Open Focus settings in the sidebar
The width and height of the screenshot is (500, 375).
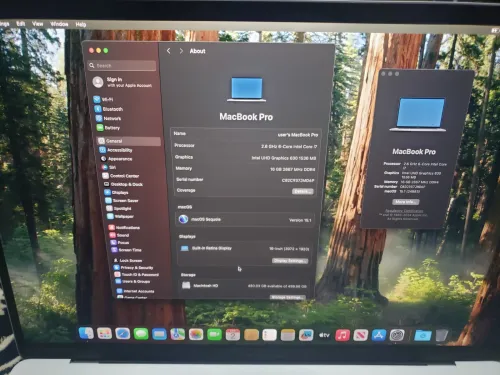(x=120, y=242)
